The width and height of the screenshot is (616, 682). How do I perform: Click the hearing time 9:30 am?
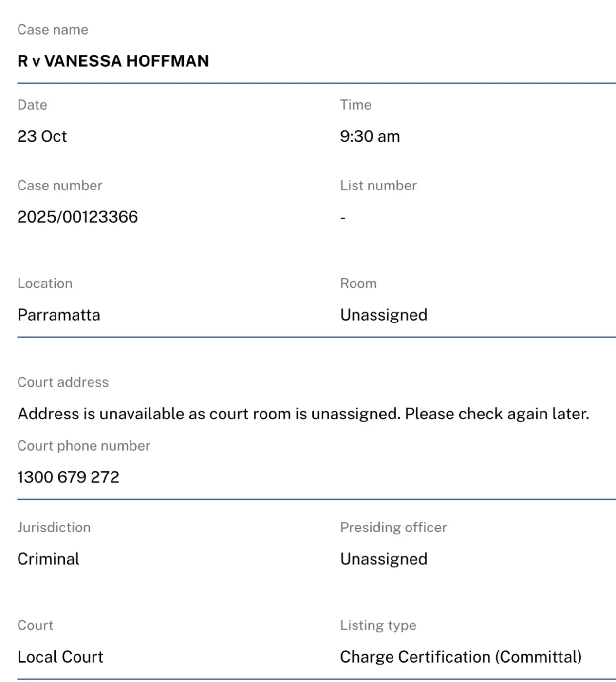coord(370,136)
